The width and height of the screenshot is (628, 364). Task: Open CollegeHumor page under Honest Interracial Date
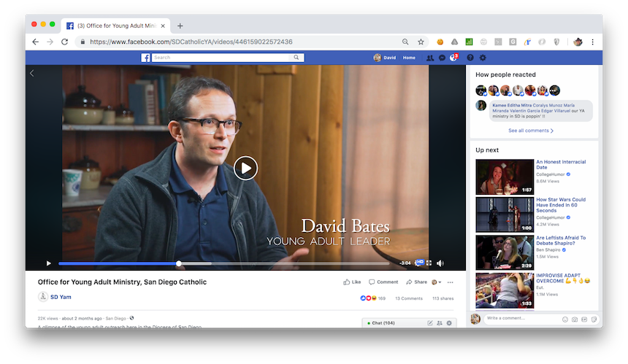pyautogui.click(x=551, y=174)
